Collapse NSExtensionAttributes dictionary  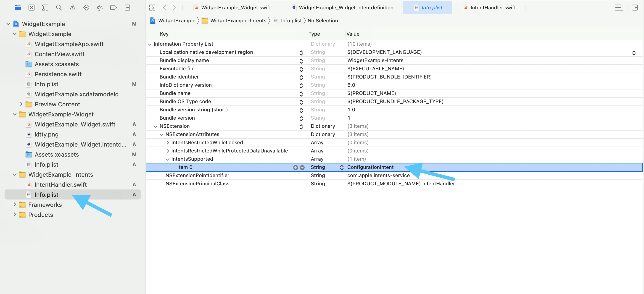[x=161, y=135]
